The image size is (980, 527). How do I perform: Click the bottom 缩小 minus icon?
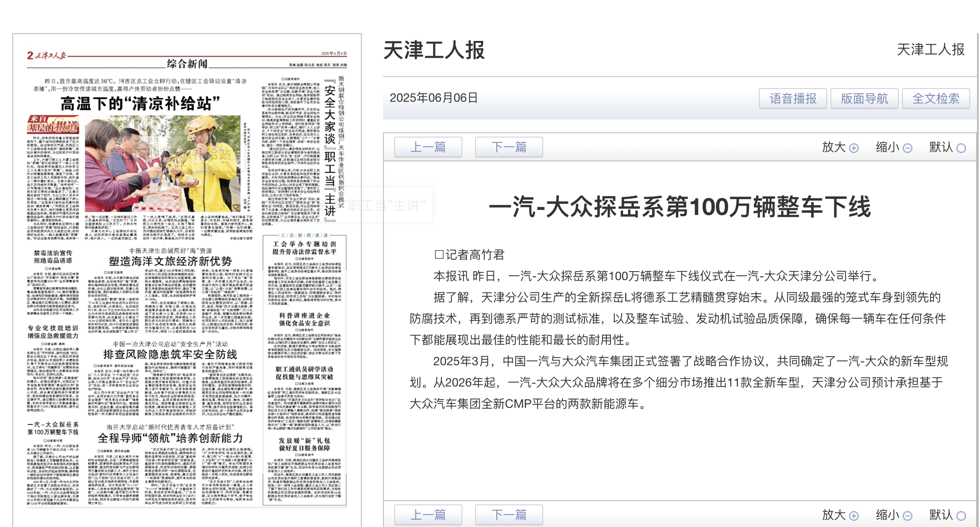click(908, 516)
